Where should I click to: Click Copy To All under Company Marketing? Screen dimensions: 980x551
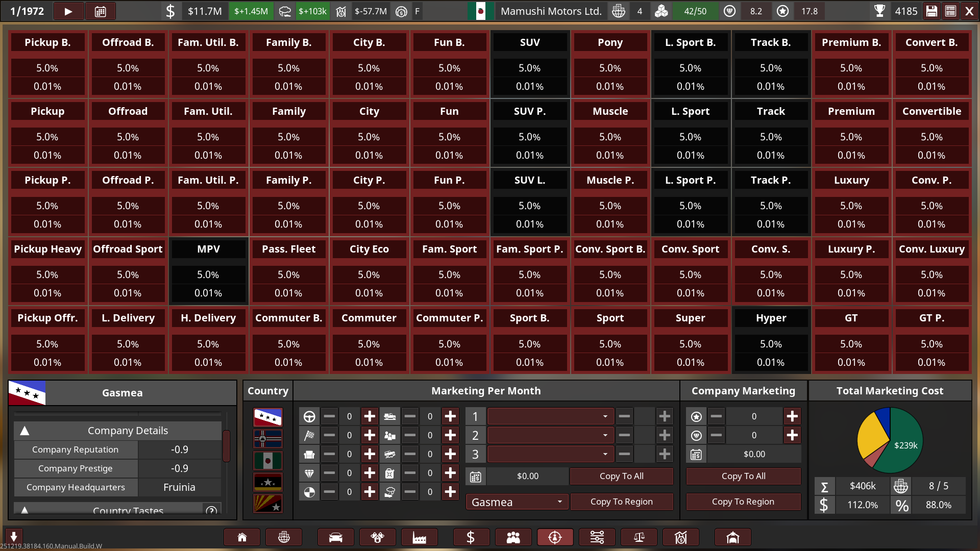[743, 476]
